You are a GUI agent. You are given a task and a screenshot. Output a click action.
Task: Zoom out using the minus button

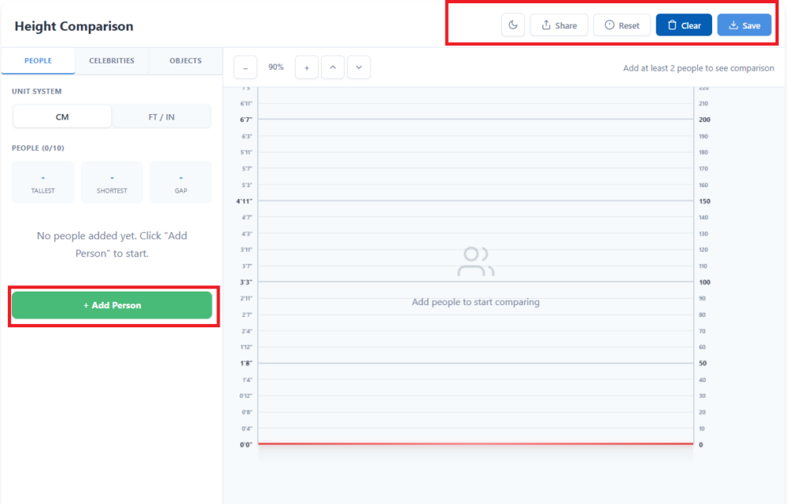tap(245, 68)
